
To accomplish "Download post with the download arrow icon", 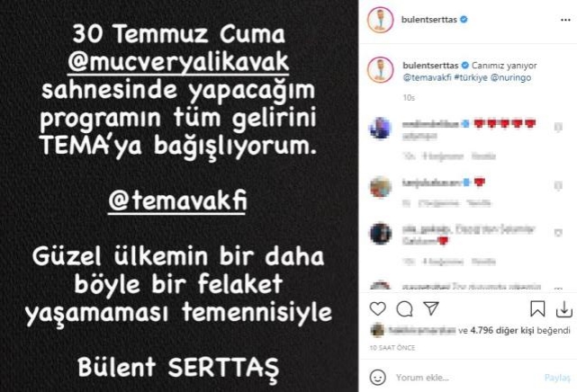I will (x=563, y=309).
